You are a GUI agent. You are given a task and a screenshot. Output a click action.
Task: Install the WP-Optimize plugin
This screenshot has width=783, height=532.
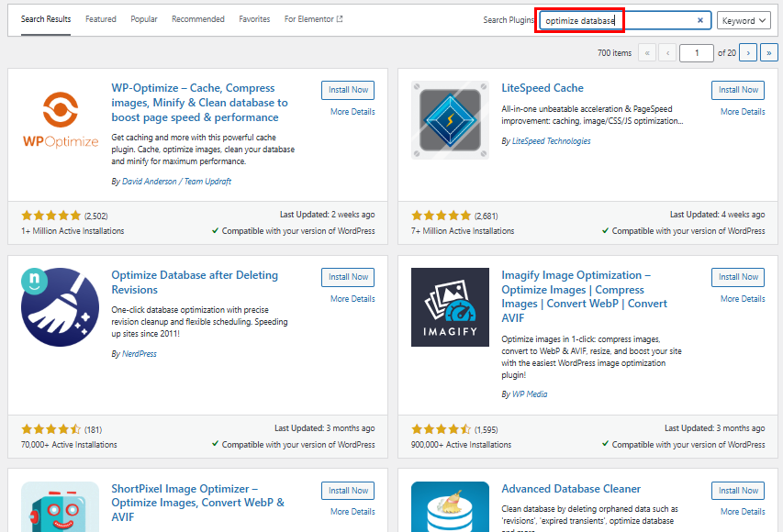pos(347,89)
